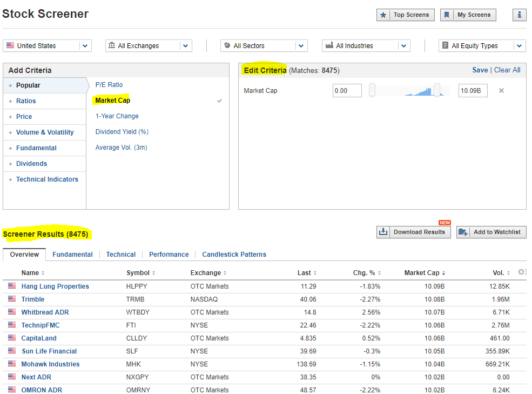Add the Dividend Yield (%) criterion

point(122,131)
